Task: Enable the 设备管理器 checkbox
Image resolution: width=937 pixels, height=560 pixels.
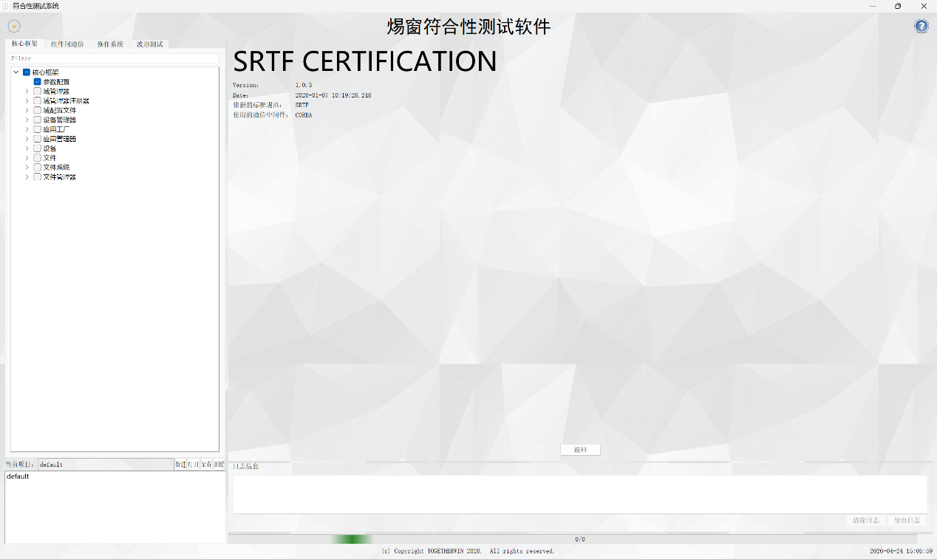Action: coord(37,120)
